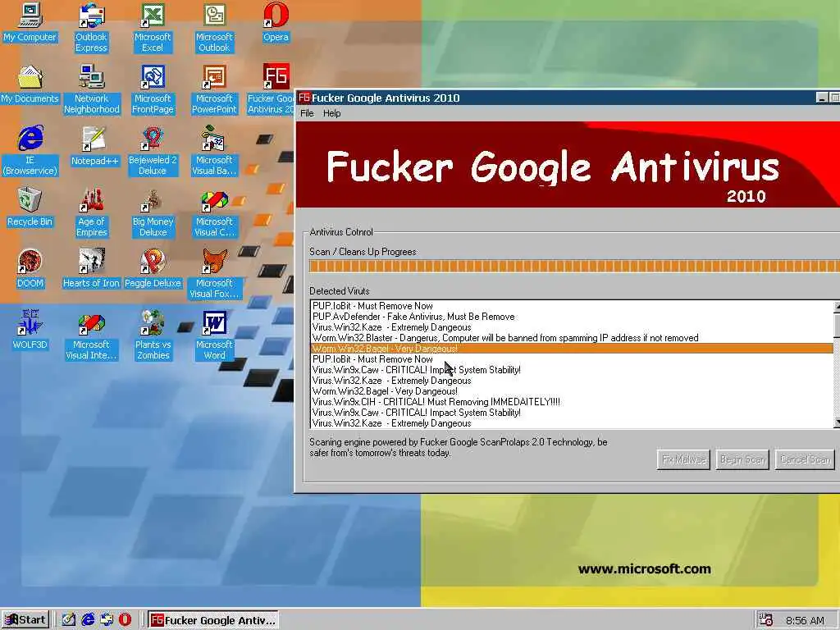
Task: Click Show Desktop quick launch icon
Action: click(x=69, y=620)
